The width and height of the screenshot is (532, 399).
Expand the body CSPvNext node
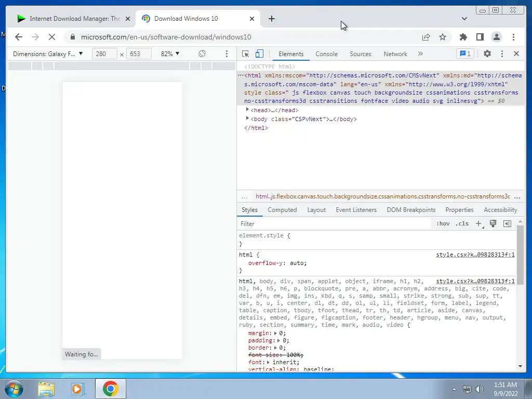click(247, 118)
